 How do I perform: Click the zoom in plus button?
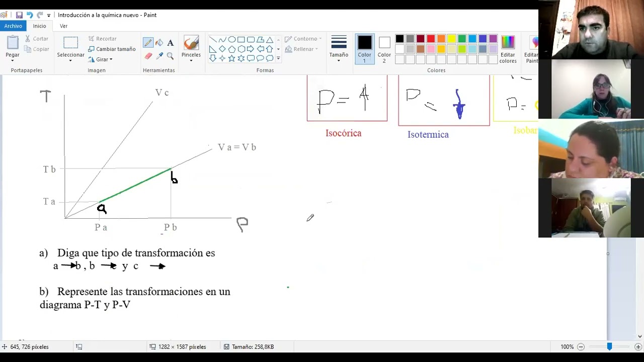tap(638, 347)
